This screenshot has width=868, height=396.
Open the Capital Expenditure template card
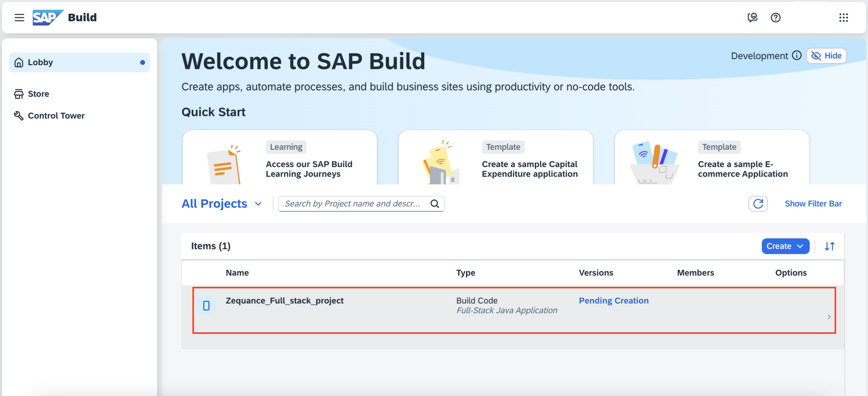point(496,163)
